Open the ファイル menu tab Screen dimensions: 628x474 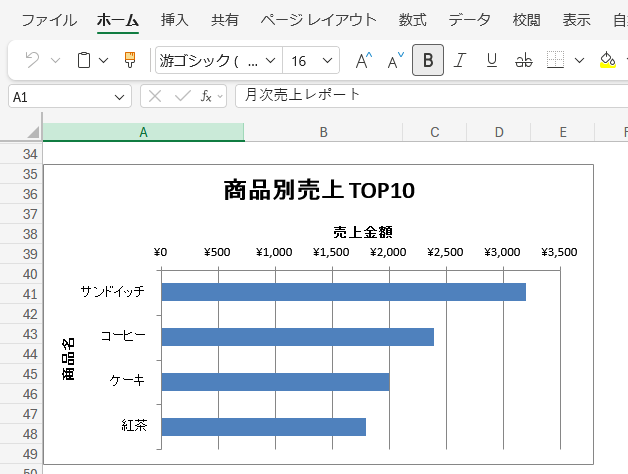coord(49,20)
